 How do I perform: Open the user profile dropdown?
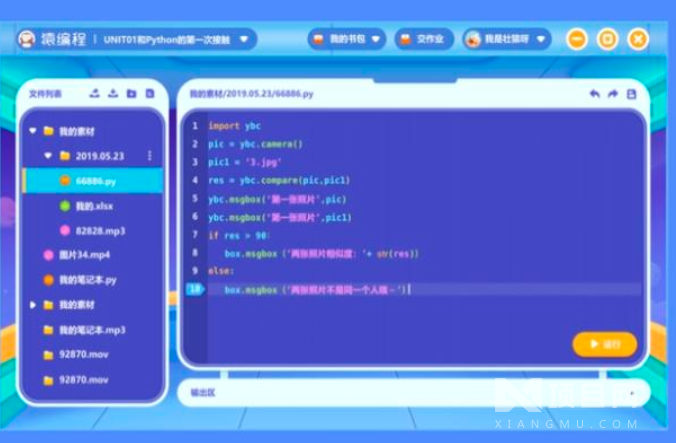click(x=507, y=39)
